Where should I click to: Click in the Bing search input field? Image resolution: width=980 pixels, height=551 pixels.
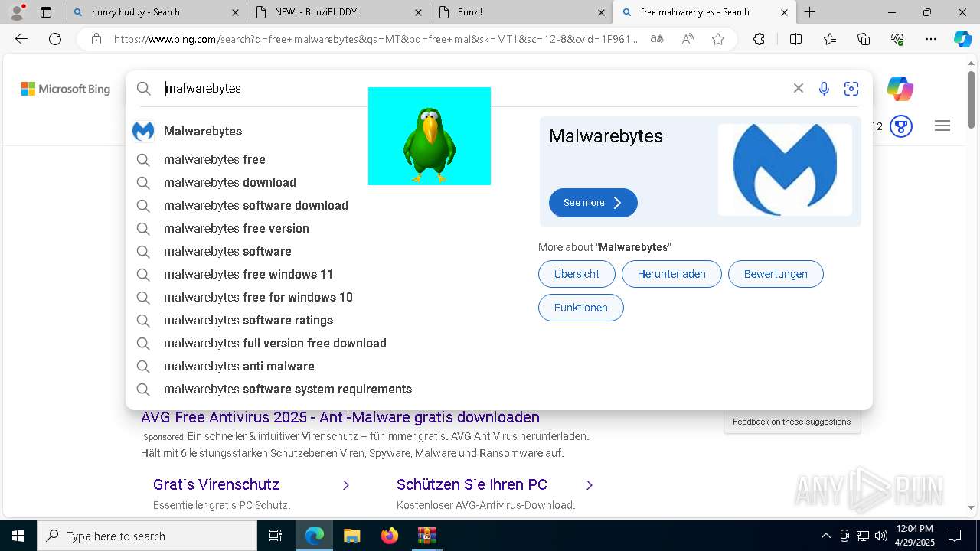point(475,88)
